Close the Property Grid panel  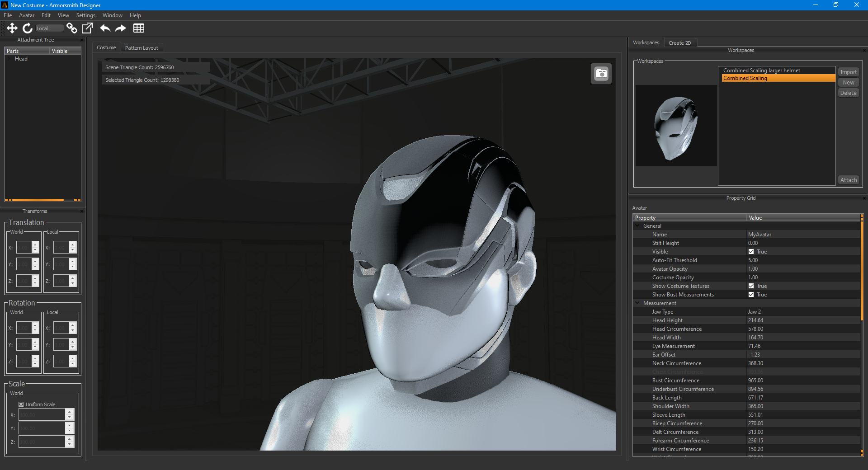click(864, 198)
